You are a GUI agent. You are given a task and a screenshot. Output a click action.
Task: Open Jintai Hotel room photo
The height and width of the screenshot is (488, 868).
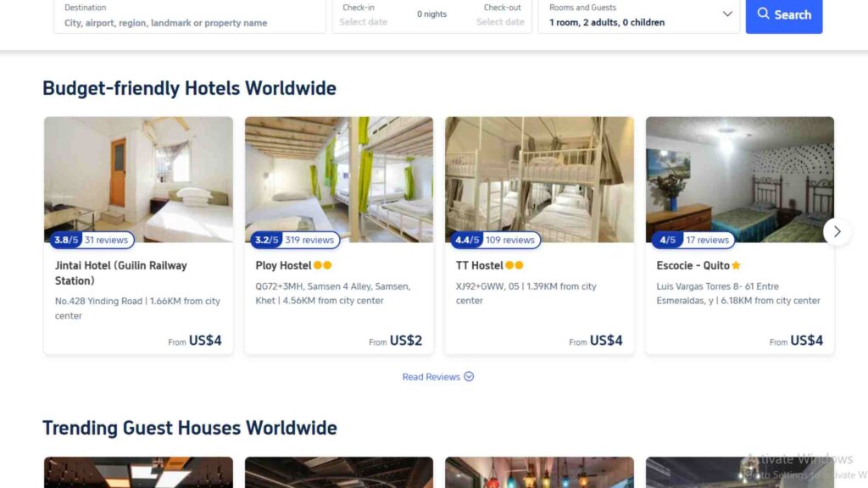click(x=138, y=180)
